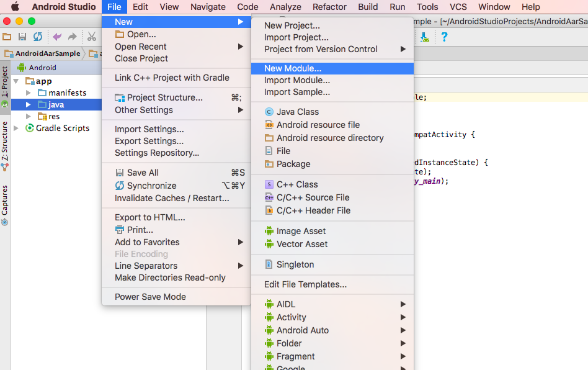This screenshot has height=370, width=588.
Task: Expand the java folder
Action: pyautogui.click(x=28, y=105)
